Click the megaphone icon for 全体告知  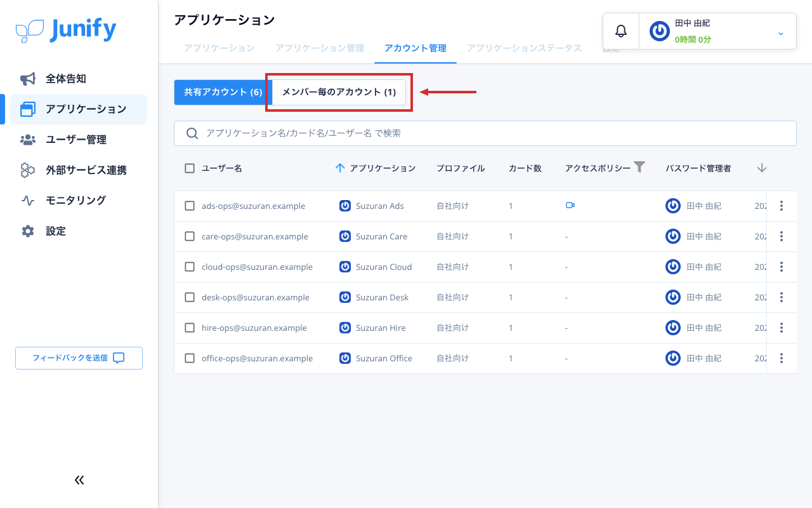click(x=27, y=79)
